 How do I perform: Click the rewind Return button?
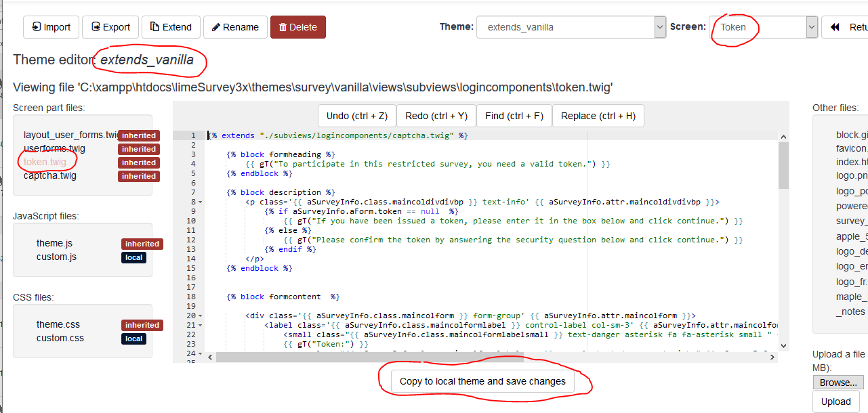[x=844, y=27]
